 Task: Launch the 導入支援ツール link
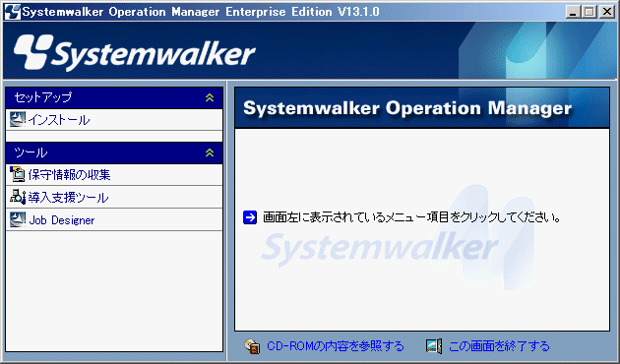click(68, 197)
